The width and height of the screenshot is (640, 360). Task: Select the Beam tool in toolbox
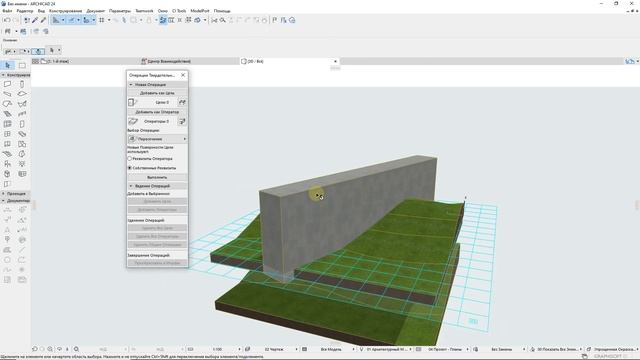(x=7, y=94)
